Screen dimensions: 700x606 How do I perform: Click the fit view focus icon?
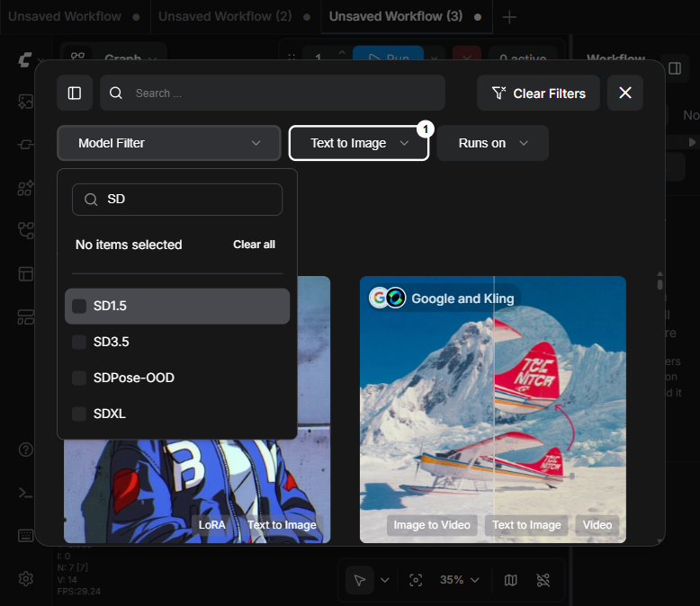416,580
